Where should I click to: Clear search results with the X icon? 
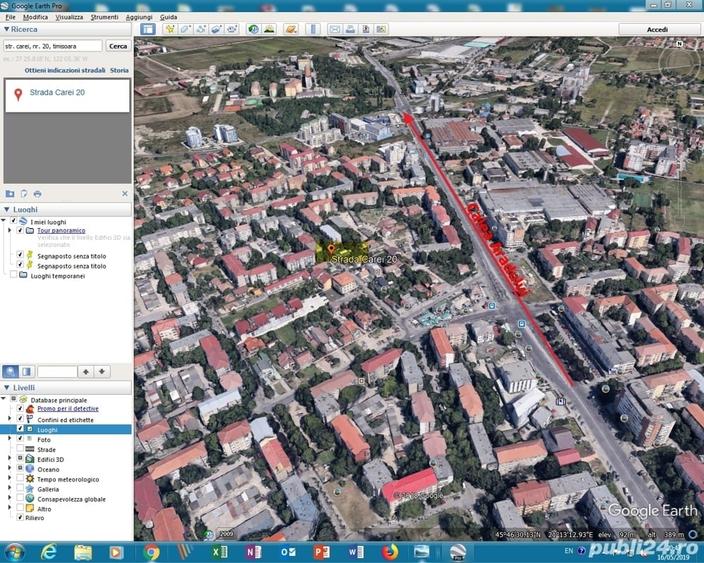(125, 194)
